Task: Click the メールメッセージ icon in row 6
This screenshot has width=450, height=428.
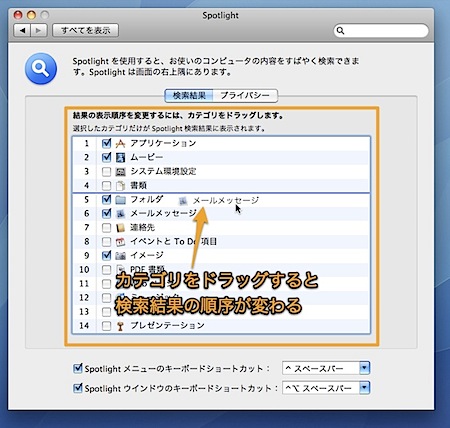Action: pyautogui.click(x=120, y=214)
